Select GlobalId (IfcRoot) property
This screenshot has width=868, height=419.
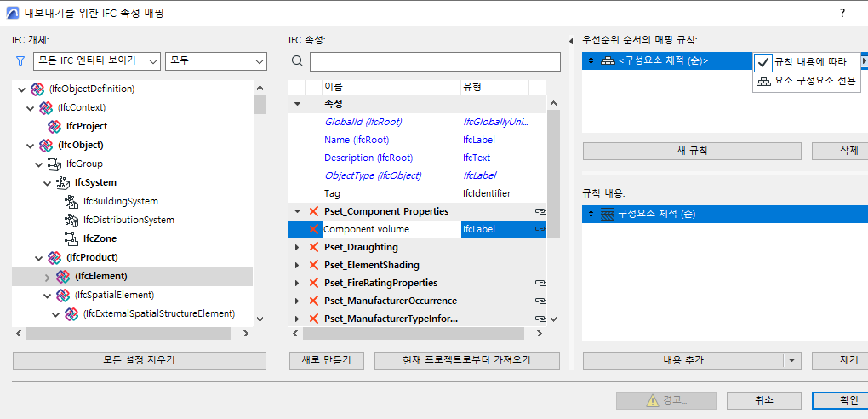[363, 122]
